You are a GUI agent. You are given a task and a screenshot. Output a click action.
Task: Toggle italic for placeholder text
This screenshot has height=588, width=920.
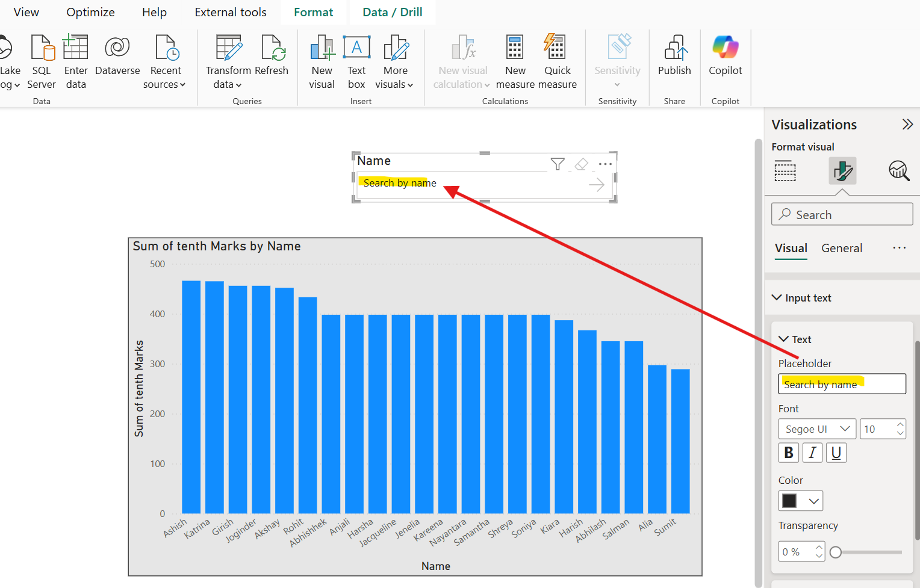812,453
